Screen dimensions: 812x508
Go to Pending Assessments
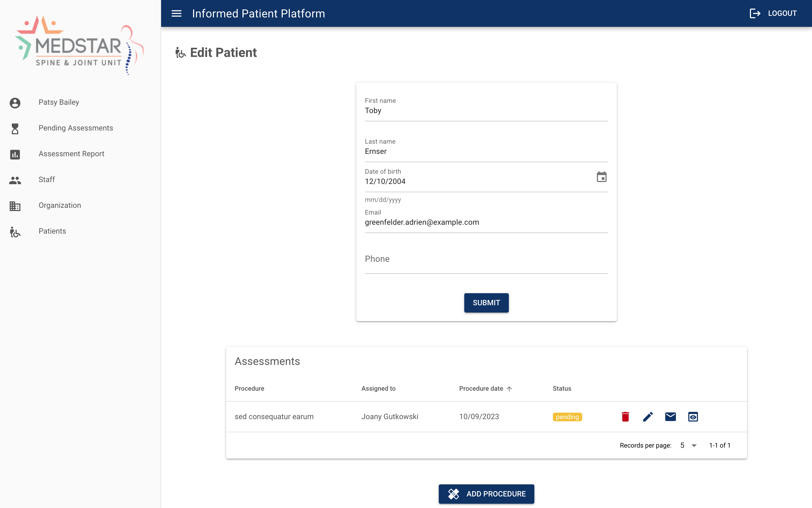click(80, 128)
